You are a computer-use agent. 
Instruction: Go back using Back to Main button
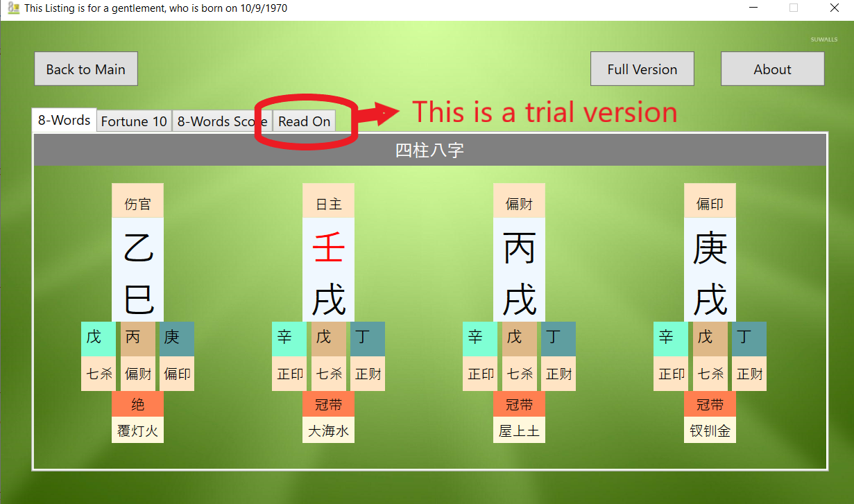tap(86, 69)
